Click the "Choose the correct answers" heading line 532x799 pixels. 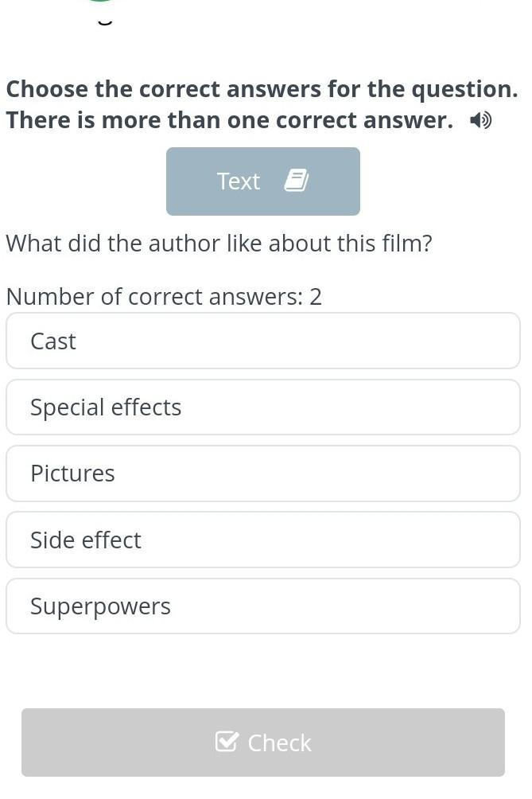262,89
